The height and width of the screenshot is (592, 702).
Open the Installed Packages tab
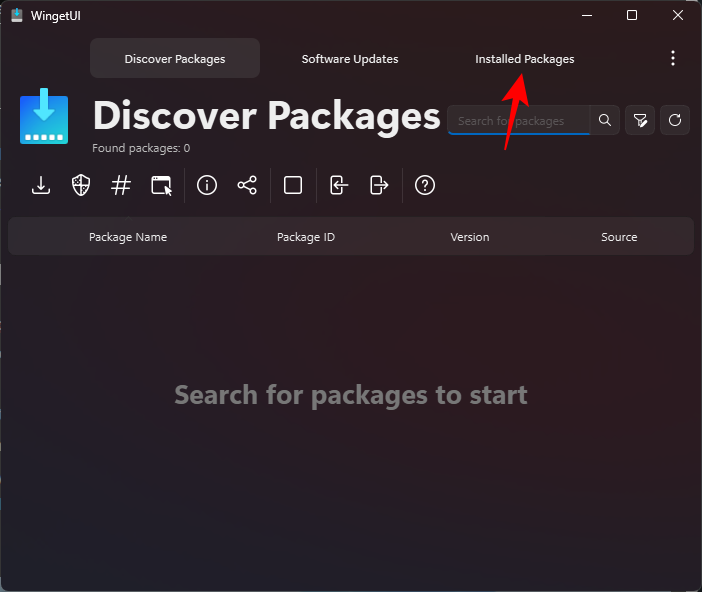525,59
